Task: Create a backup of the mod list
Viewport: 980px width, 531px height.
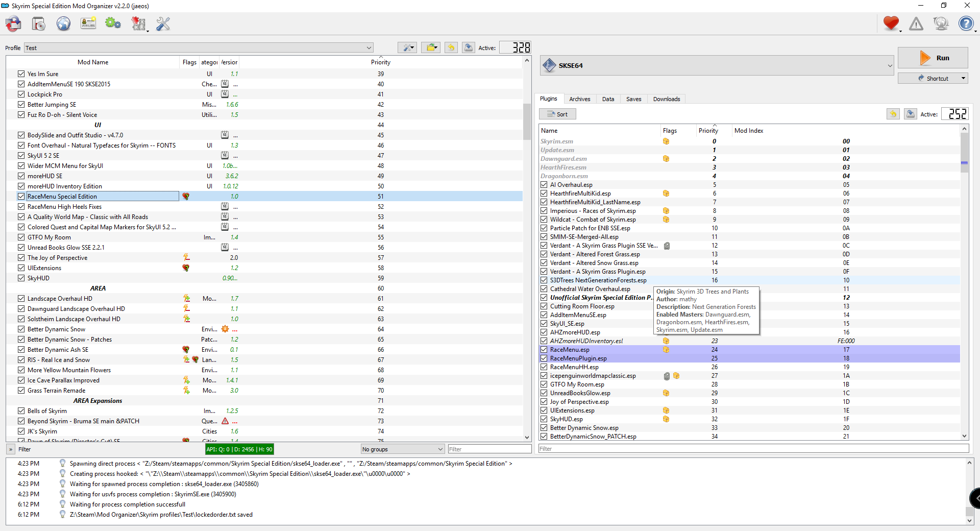Action: [x=468, y=47]
